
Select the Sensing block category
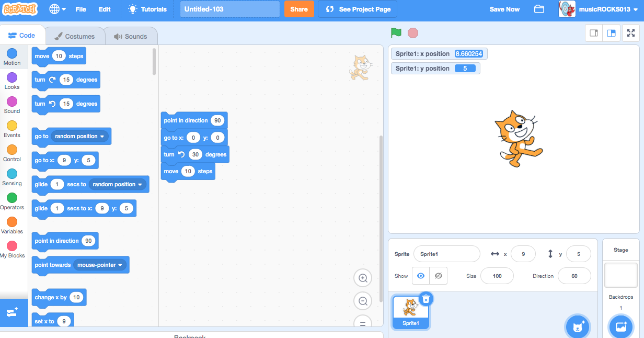12,177
